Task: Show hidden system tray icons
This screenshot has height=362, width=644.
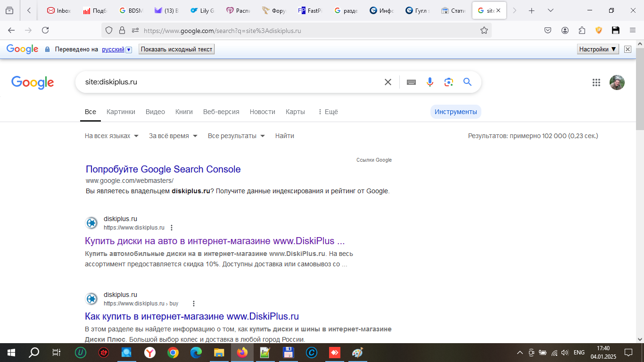Action: pos(520,352)
